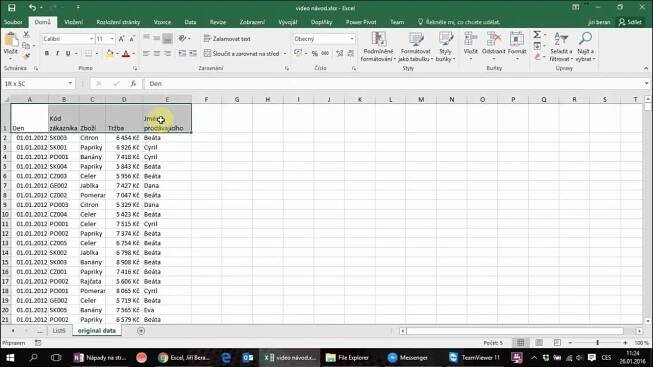Click the formula bar containing Den
Viewport: 653px width, 367px height.
point(395,84)
